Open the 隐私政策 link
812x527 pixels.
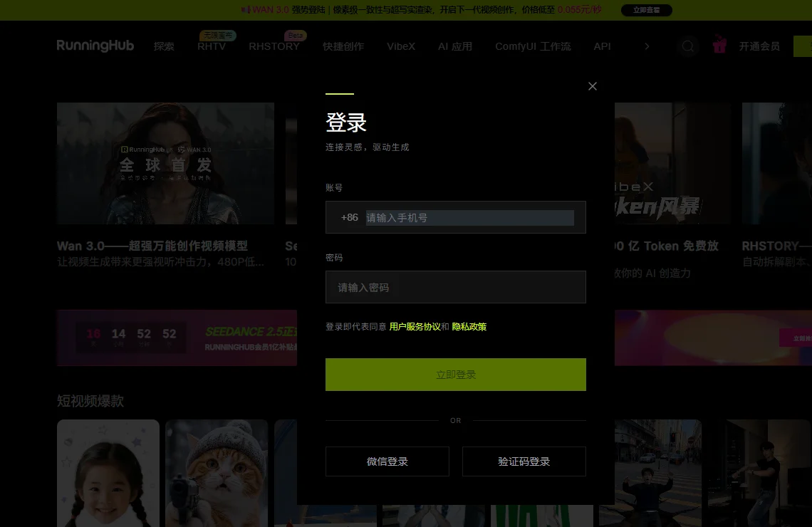(x=469, y=327)
